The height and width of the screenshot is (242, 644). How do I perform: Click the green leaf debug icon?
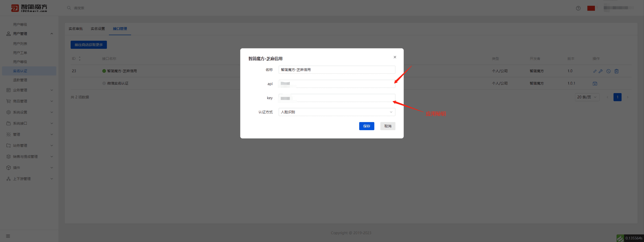620,238
